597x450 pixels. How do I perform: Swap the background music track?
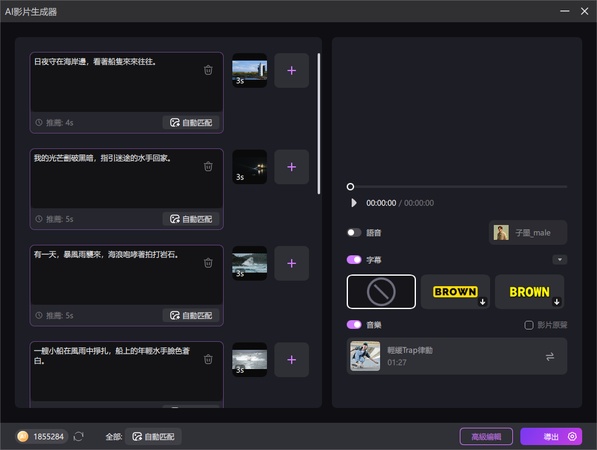click(549, 357)
